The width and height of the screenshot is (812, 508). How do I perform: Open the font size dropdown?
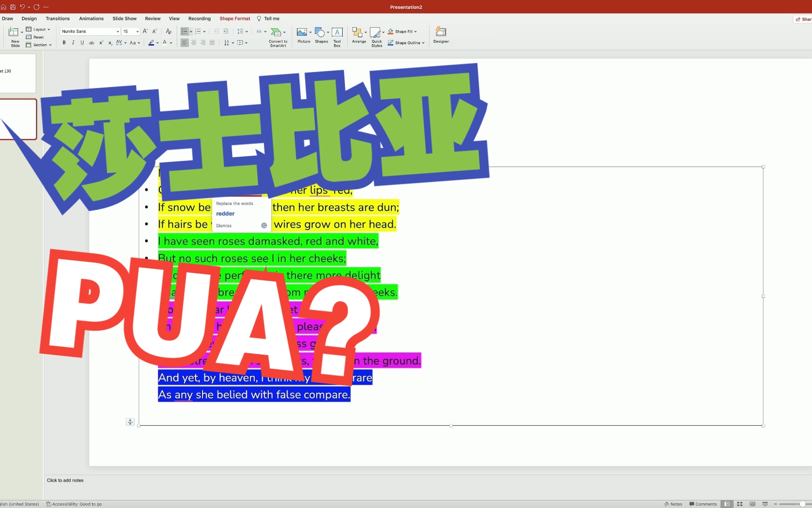point(137,32)
